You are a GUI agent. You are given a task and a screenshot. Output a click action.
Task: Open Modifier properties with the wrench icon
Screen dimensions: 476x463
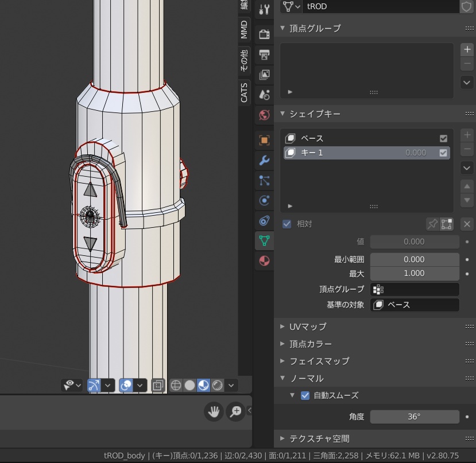tap(264, 160)
